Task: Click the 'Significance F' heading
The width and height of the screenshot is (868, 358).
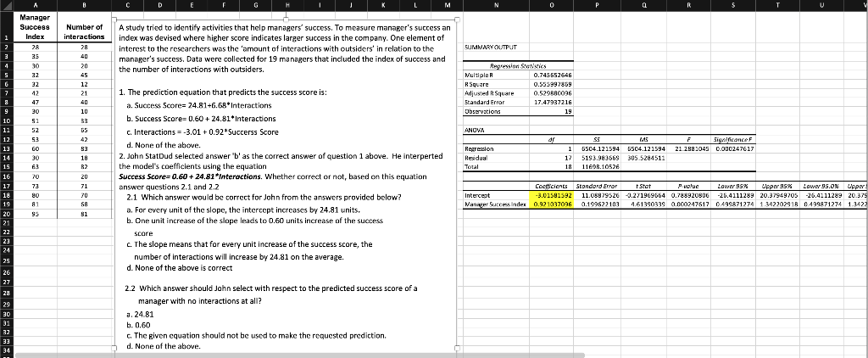Action: point(733,140)
